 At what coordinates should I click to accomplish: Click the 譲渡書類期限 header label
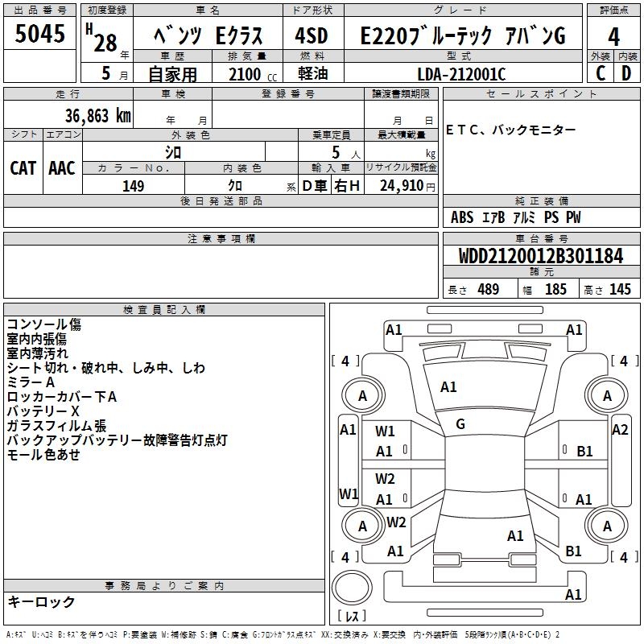(401, 94)
